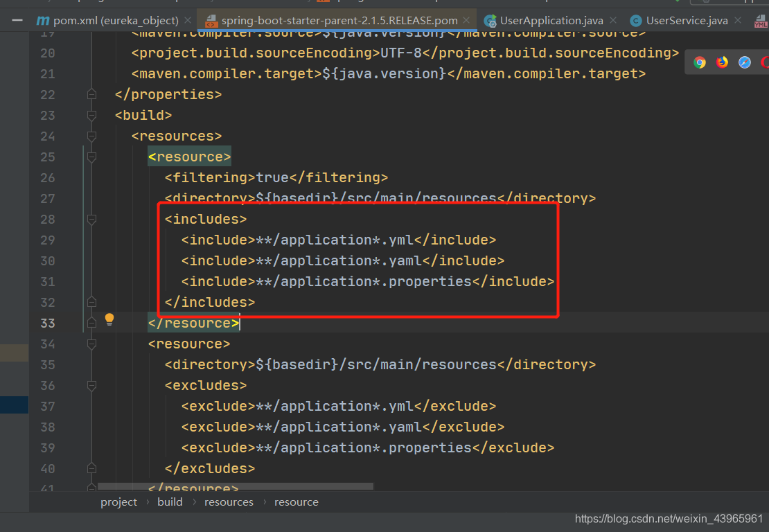Select 'resource' breadcrumb
Image resolution: width=769 pixels, height=532 pixels.
(297, 502)
